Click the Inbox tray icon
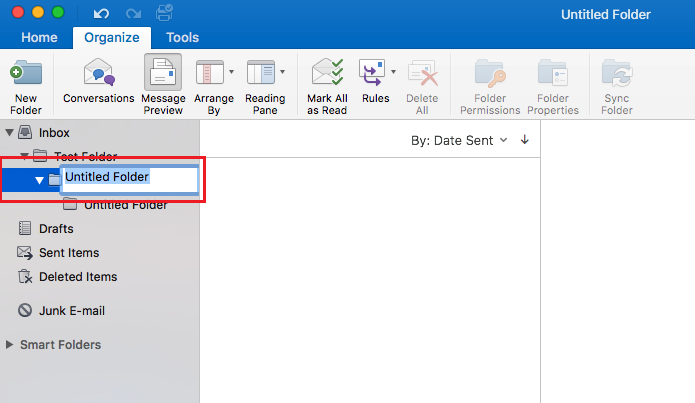The height and width of the screenshot is (403, 695). tap(25, 132)
